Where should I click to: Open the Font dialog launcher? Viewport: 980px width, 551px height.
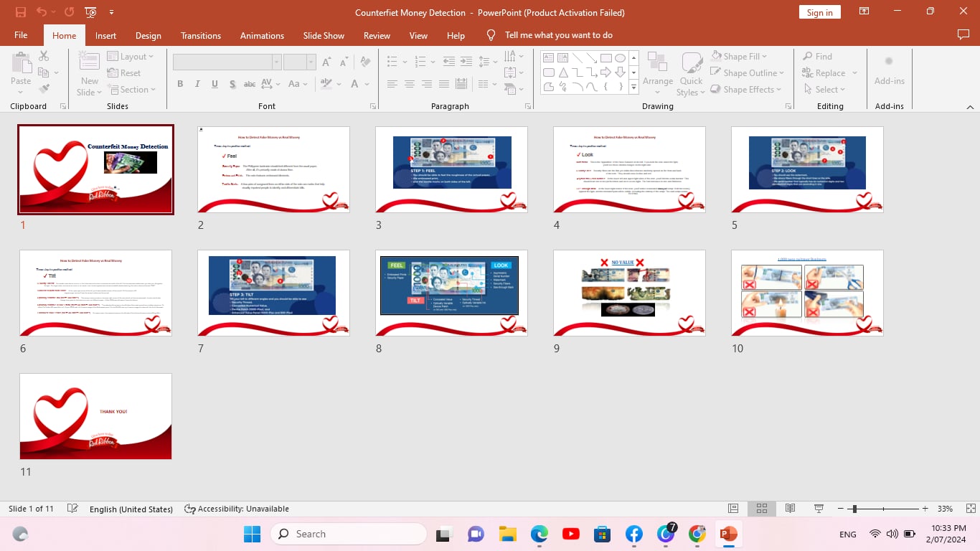[x=373, y=106]
